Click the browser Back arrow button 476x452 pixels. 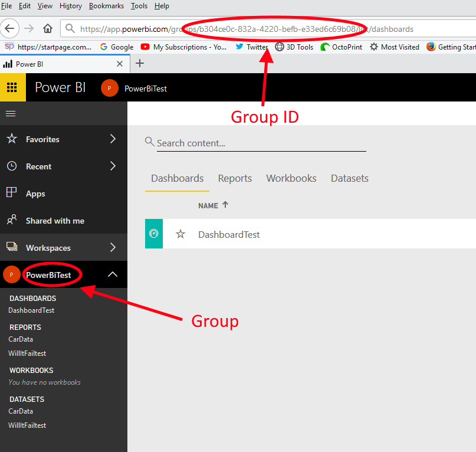coord(9,28)
